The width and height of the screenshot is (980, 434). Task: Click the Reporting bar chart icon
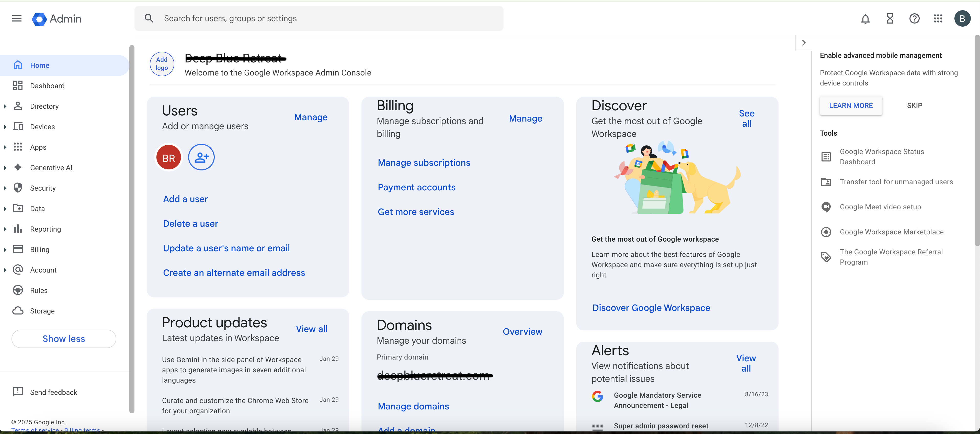pyautogui.click(x=18, y=229)
